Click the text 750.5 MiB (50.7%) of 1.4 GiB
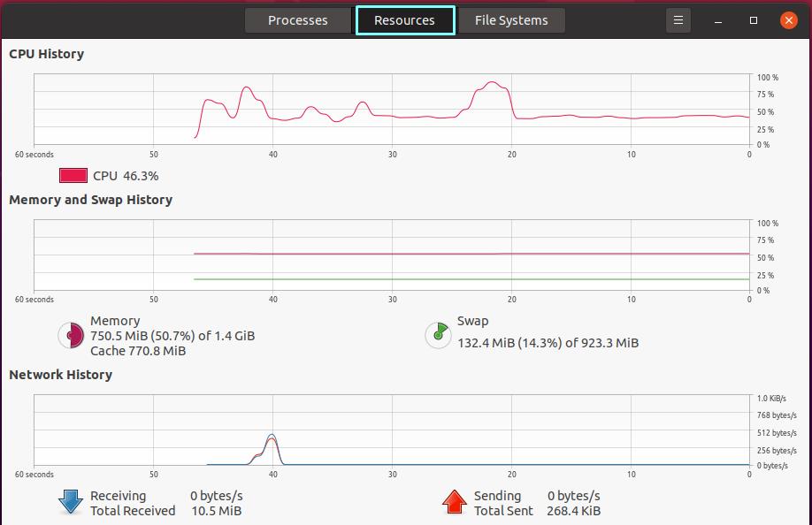812x525 pixels. 172,336
